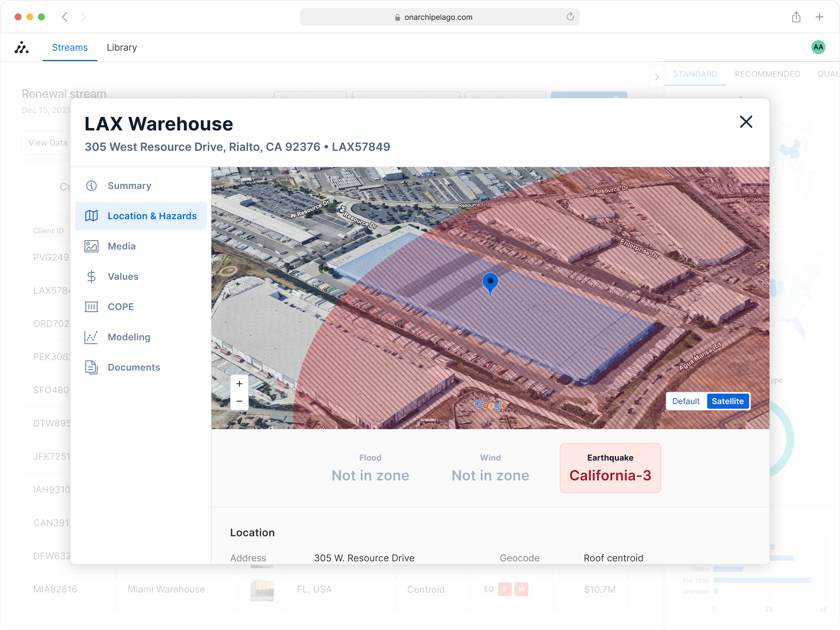Click the COPE building icon
Screen dimensions: 840x630
[91, 307]
